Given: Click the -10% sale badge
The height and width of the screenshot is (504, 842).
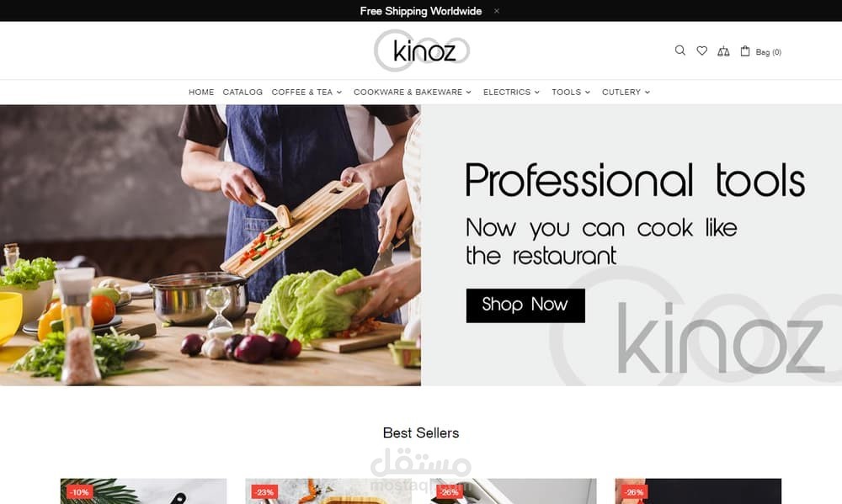Looking at the screenshot, I should (x=80, y=491).
